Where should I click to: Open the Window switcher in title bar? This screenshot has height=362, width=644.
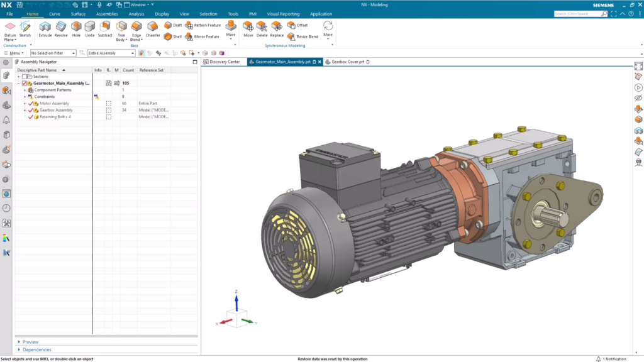click(139, 5)
